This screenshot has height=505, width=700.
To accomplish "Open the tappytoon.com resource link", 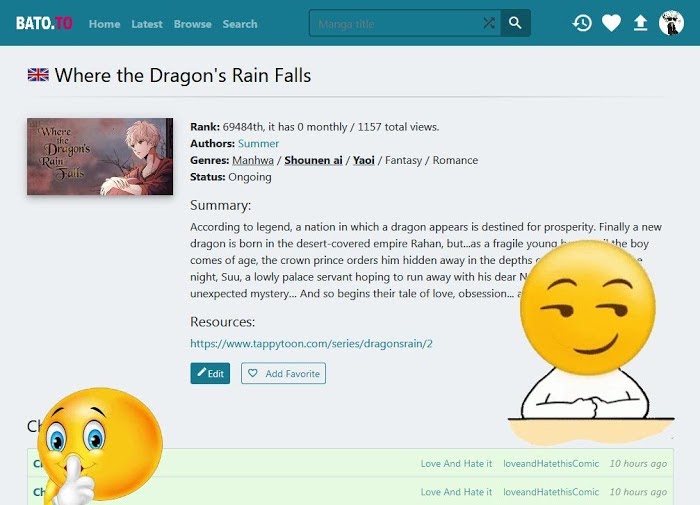I will point(311,343).
